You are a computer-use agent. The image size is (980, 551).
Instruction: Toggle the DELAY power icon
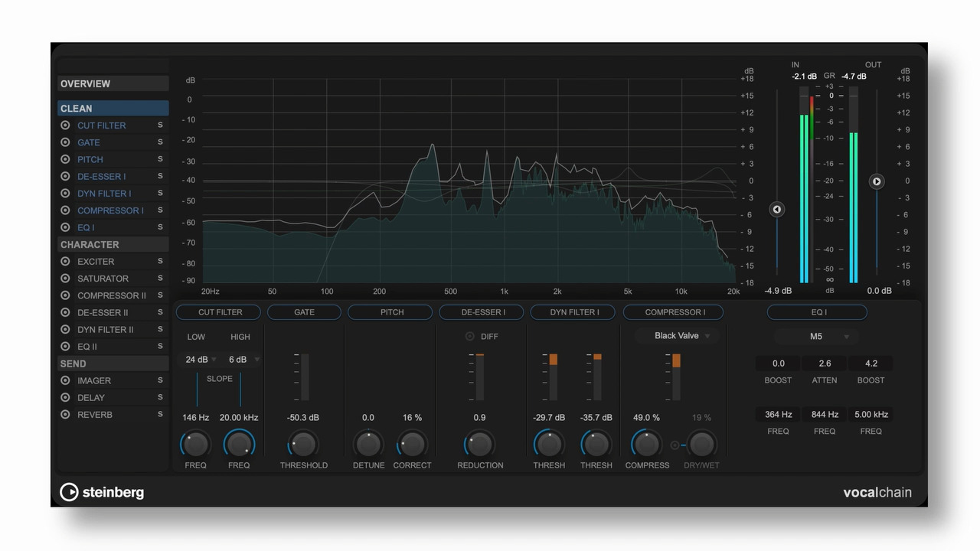(x=65, y=397)
